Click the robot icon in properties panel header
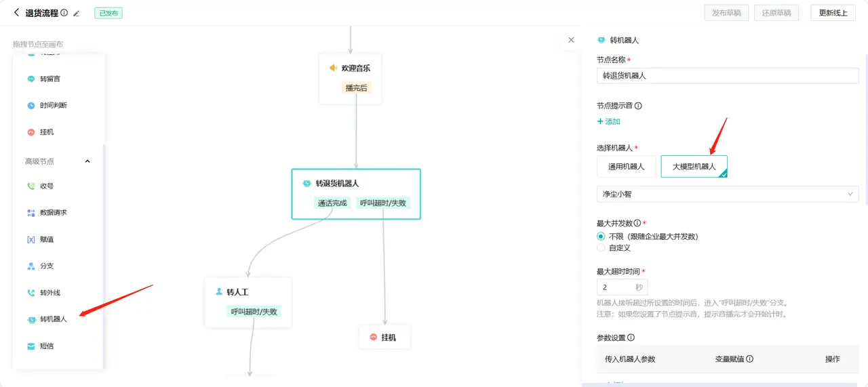Screen dimensions: 868x387 coord(601,40)
